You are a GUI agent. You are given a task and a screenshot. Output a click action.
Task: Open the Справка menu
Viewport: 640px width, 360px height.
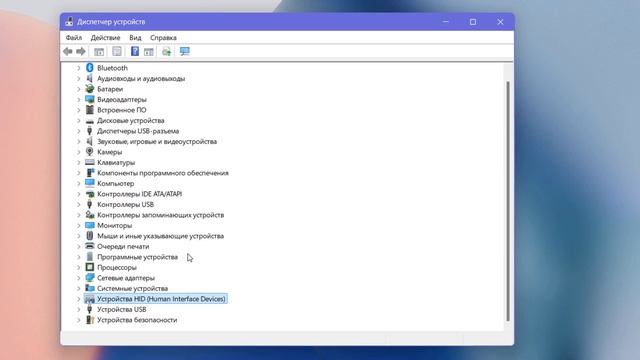tap(163, 38)
